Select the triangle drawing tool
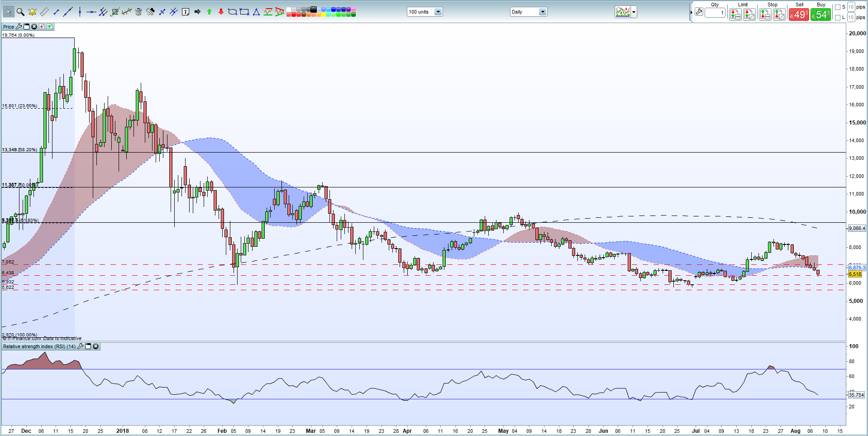 click(x=256, y=12)
